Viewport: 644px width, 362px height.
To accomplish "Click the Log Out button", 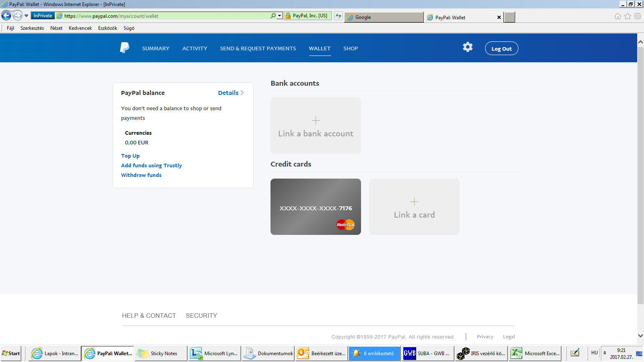I will click(x=502, y=48).
